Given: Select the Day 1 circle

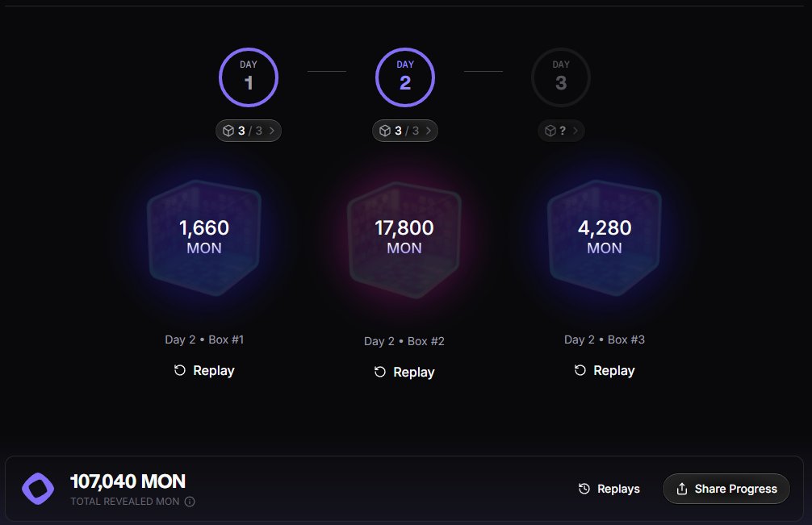Looking at the screenshot, I should click(249, 78).
